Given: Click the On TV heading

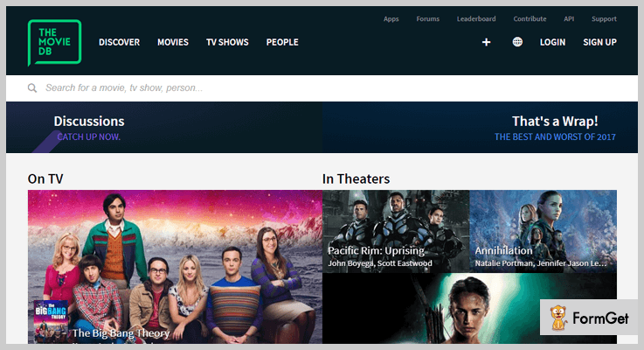Looking at the screenshot, I should (45, 178).
